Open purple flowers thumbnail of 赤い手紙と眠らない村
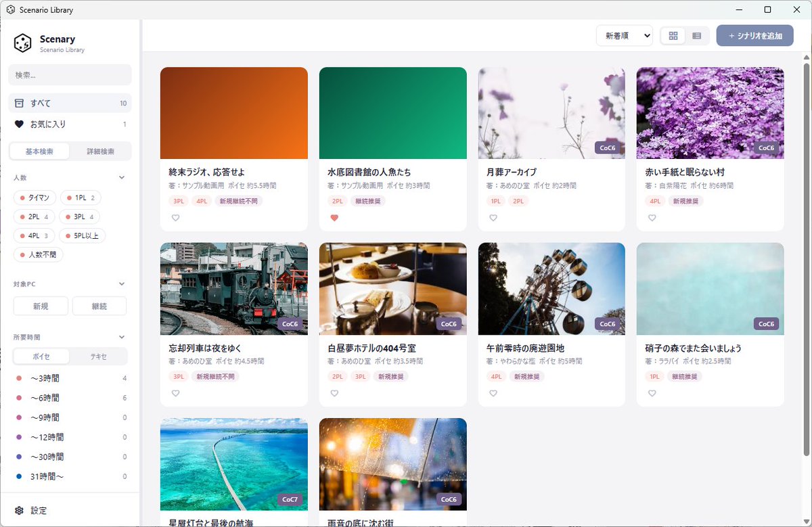Image resolution: width=812 pixels, height=527 pixels. 710,113
